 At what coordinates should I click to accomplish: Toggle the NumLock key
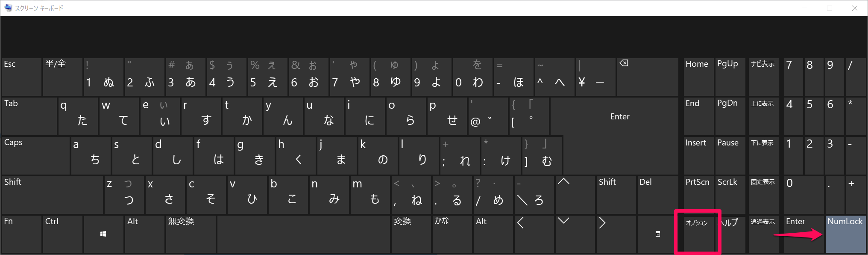(x=845, y=234)
